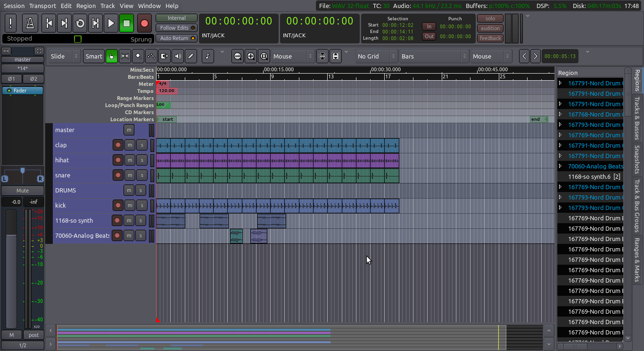Click the Punch In button

coord(429,26)
